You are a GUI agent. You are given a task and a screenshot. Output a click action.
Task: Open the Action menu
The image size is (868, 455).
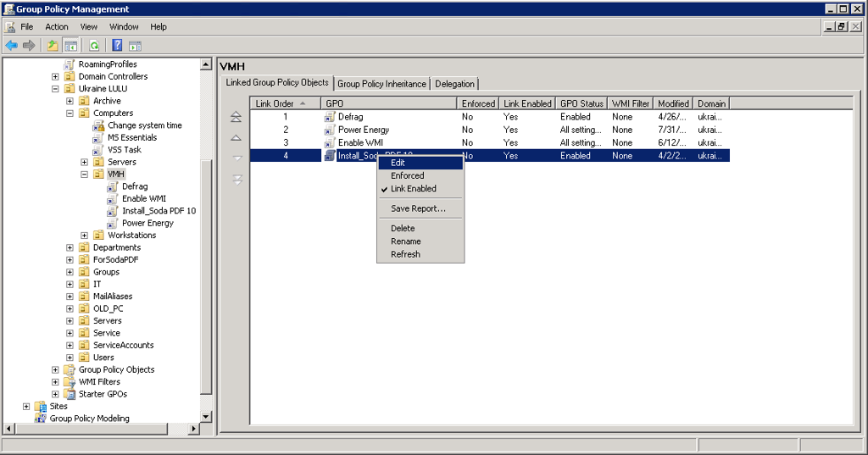pos(57,26)
